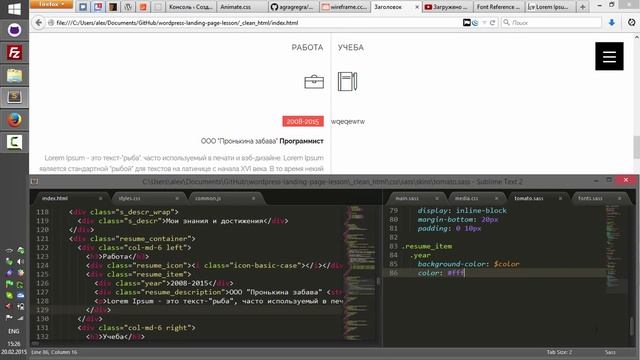Close the index.html tab in Sublime

[x=100, y=198]
